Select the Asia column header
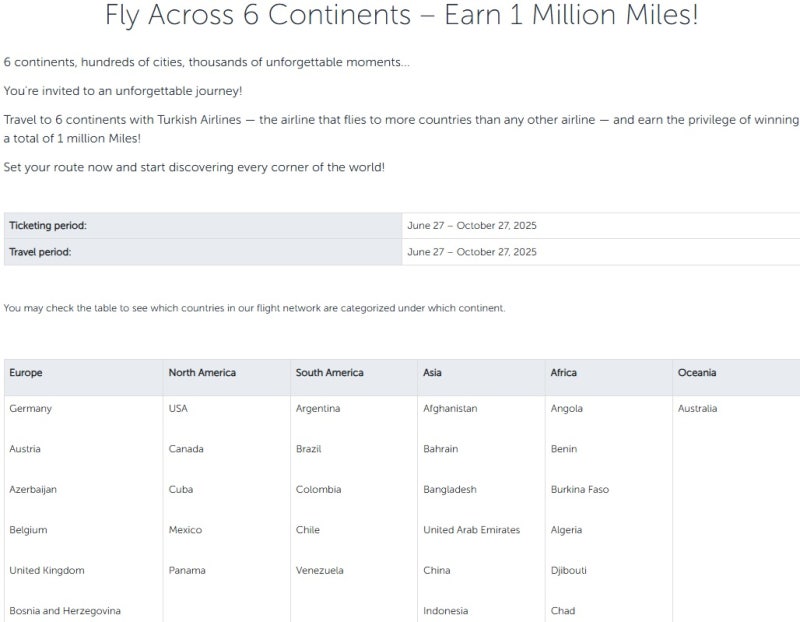The width and height of the screenshot is (800, 622). tap(432, 373)
